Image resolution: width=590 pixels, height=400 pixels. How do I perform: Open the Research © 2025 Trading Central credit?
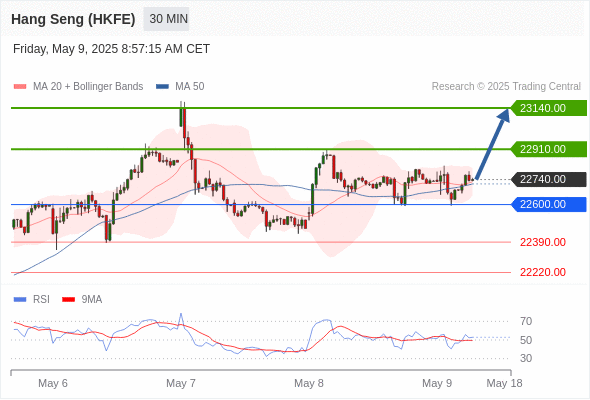point(506,87)
